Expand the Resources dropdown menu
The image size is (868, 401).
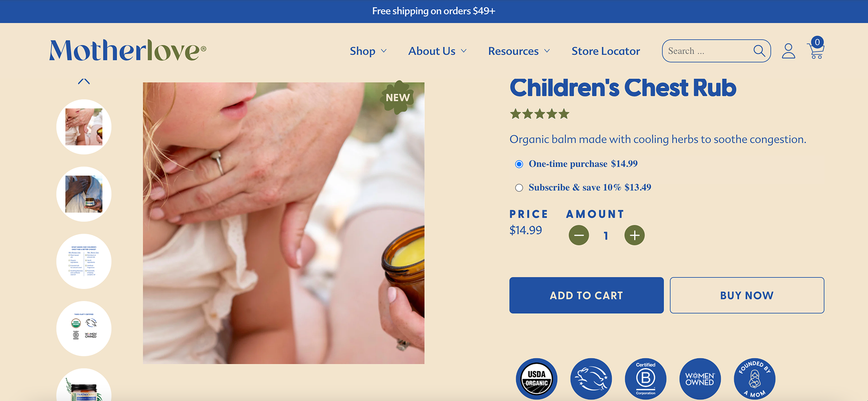(519, 51)
